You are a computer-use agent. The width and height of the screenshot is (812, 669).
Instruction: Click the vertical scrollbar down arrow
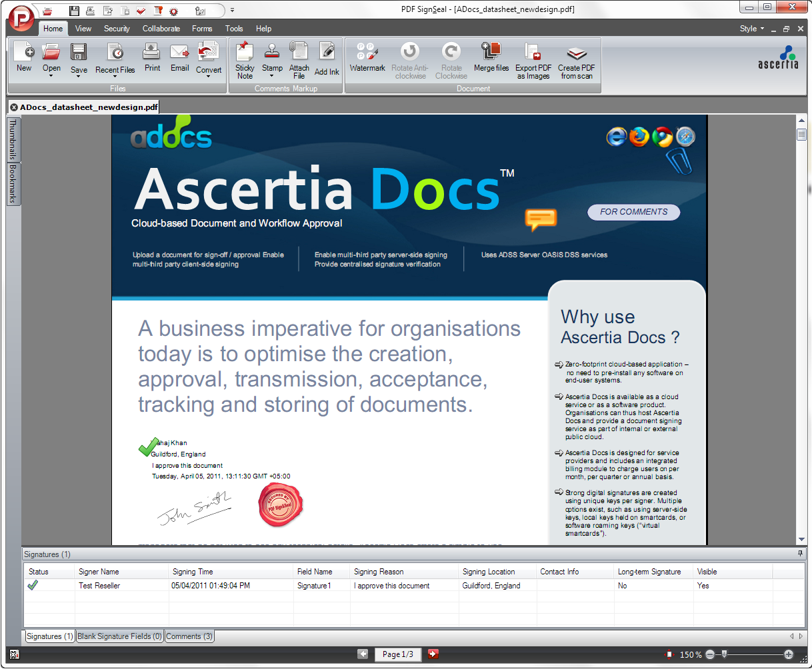point(802,539)
